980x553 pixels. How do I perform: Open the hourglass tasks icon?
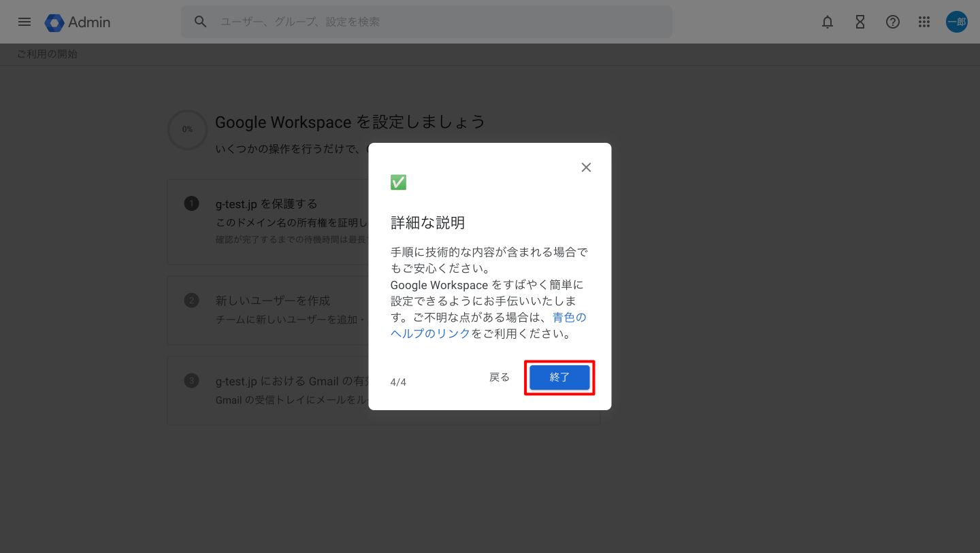(860, 22)
